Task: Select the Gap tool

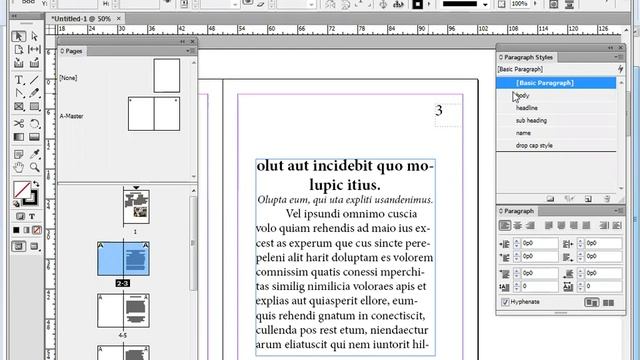Action: pyautogui.click(x=34, y=49)
